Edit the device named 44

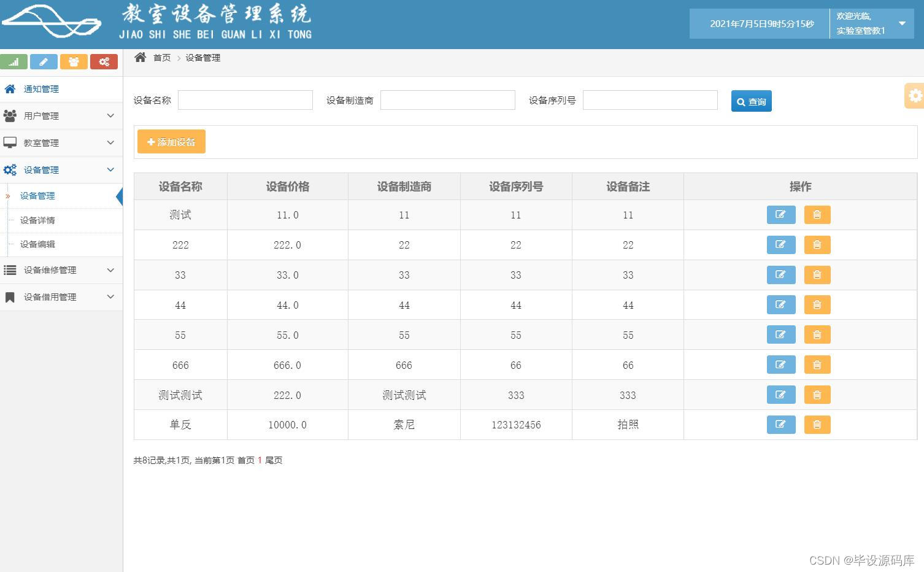coord(781,305)
